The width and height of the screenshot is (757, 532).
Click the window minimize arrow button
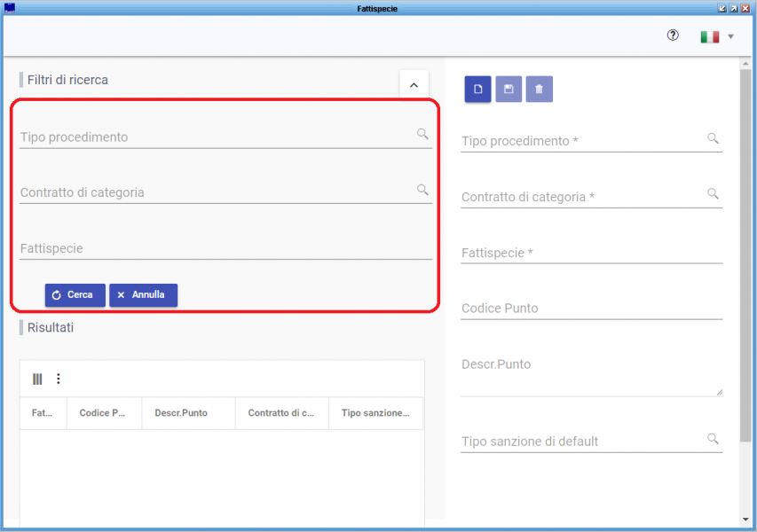click(722, 8)
